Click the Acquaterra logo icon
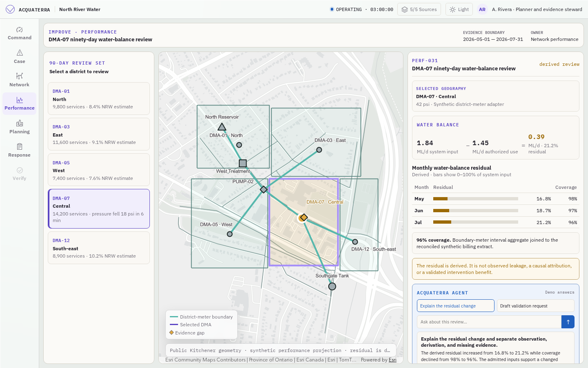The height and width of the screenshot is (368, 588). click(10, 9)
